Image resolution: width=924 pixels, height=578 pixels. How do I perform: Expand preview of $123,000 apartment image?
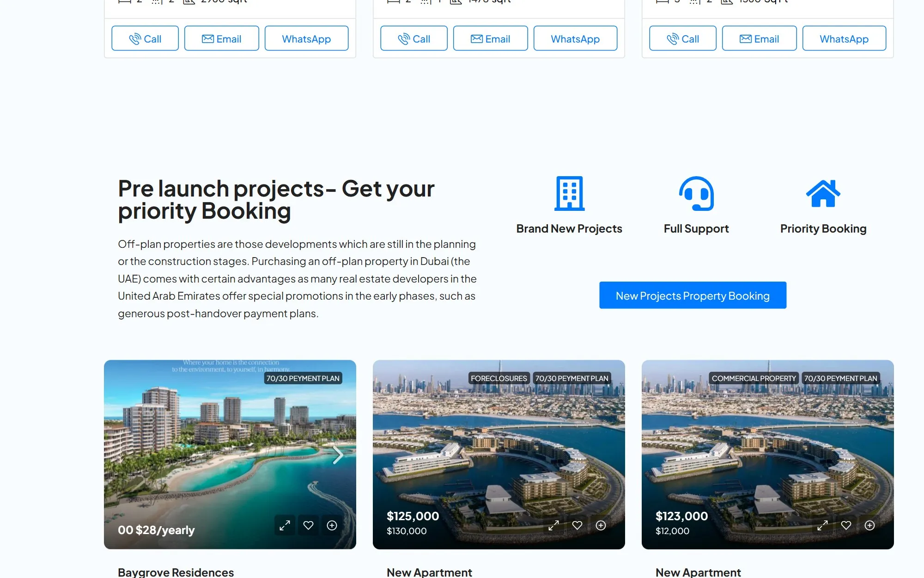(x=822, y=525)
